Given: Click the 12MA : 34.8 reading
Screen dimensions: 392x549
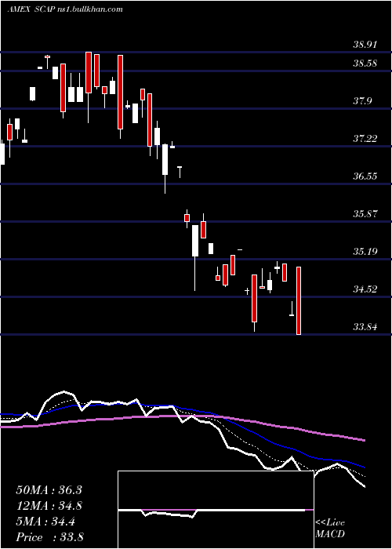Looking at the screenshot, I should pyautogui.click(x=49, y=506).
